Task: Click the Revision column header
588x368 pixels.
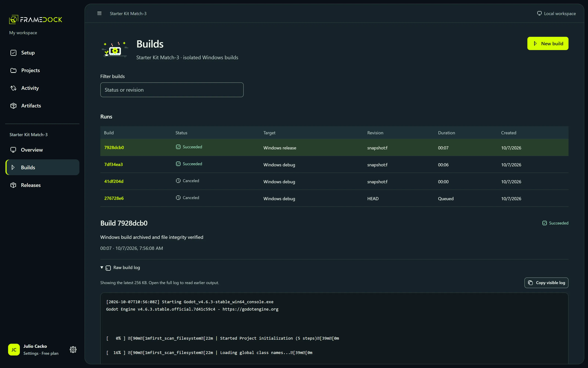Action: (x=375, y=133)
